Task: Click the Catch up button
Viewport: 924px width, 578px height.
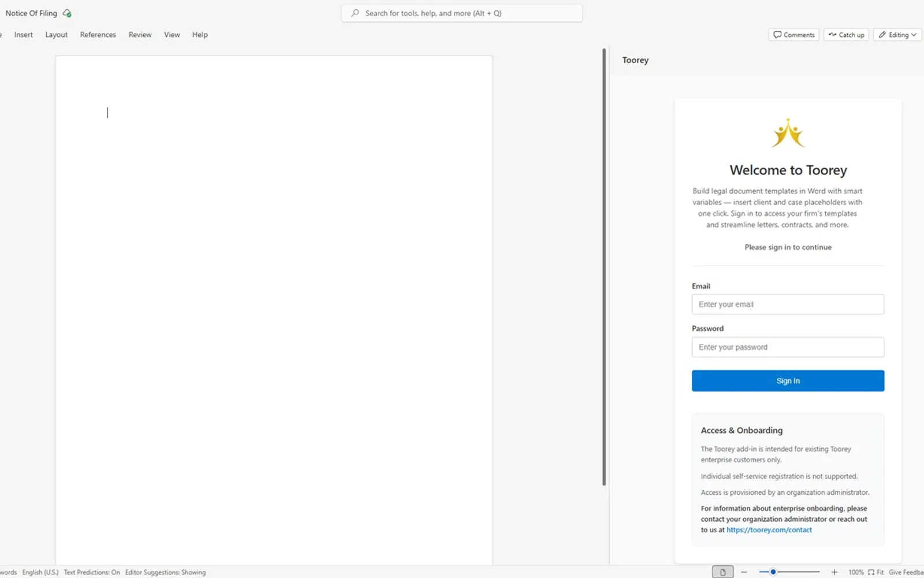Action: pos(847,35)
